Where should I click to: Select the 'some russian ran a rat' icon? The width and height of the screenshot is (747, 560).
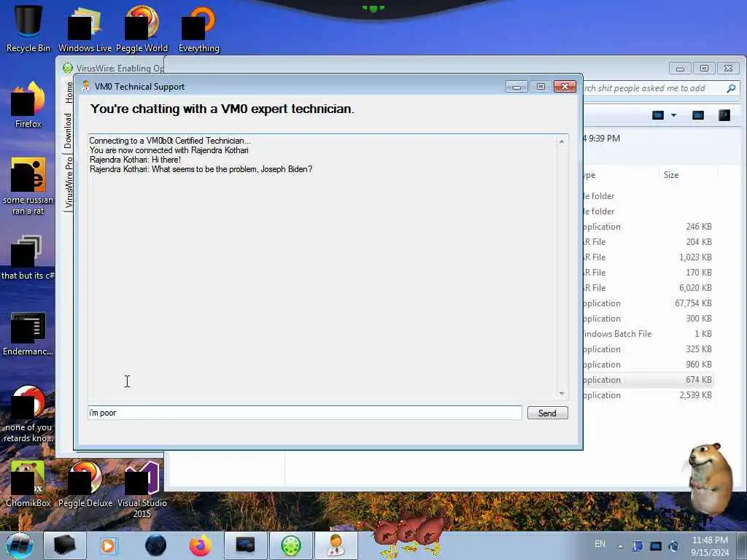[28, 187]
